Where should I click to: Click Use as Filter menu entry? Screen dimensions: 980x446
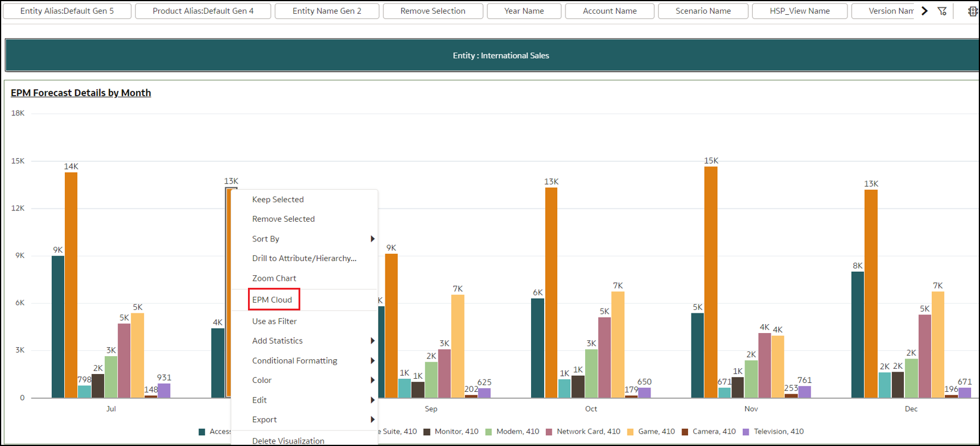274,322
